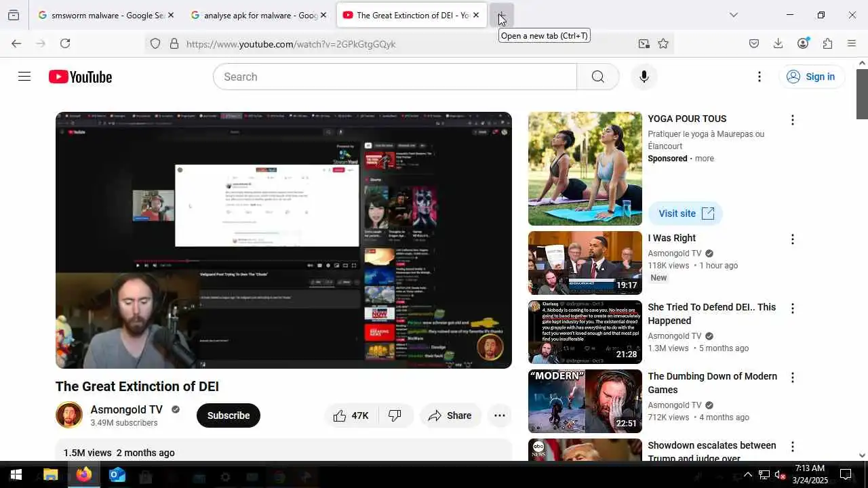Viewport: 868px width, 488px height.
Task: Reload the current page
Action: click(x=65, y=43)
